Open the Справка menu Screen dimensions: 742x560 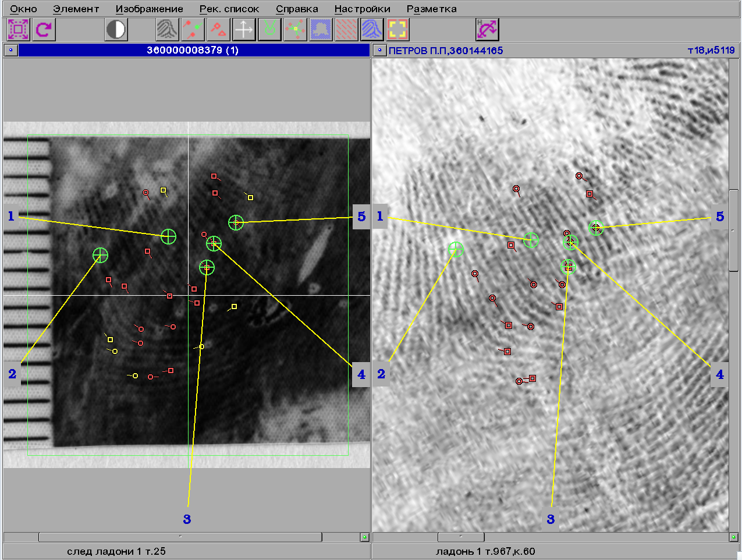(x=297, y=9)
